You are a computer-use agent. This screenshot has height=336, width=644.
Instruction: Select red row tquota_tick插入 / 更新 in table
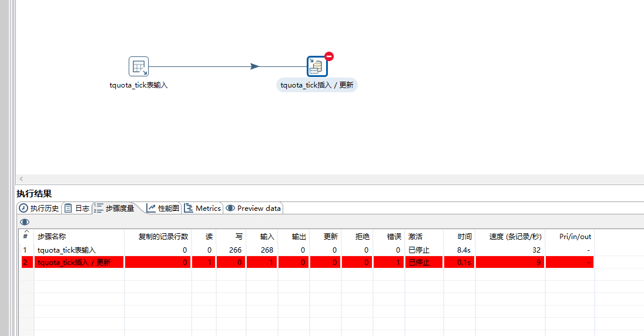coord(308,262)
